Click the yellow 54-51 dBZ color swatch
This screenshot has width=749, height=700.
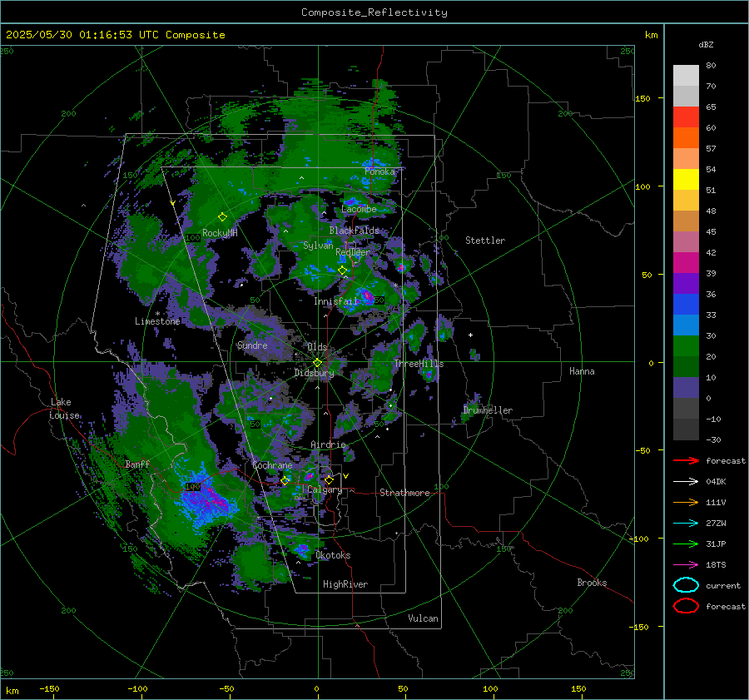tap(686, 180)
